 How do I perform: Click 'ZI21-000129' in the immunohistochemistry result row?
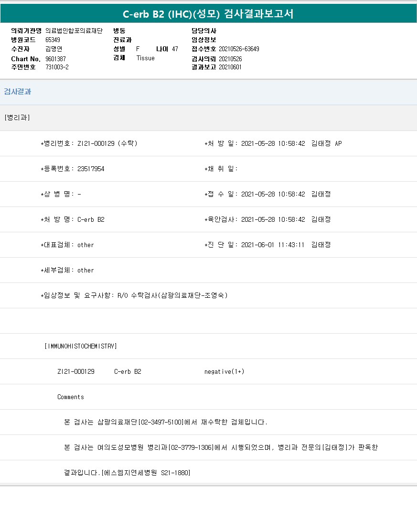click(x=76, y=371)
